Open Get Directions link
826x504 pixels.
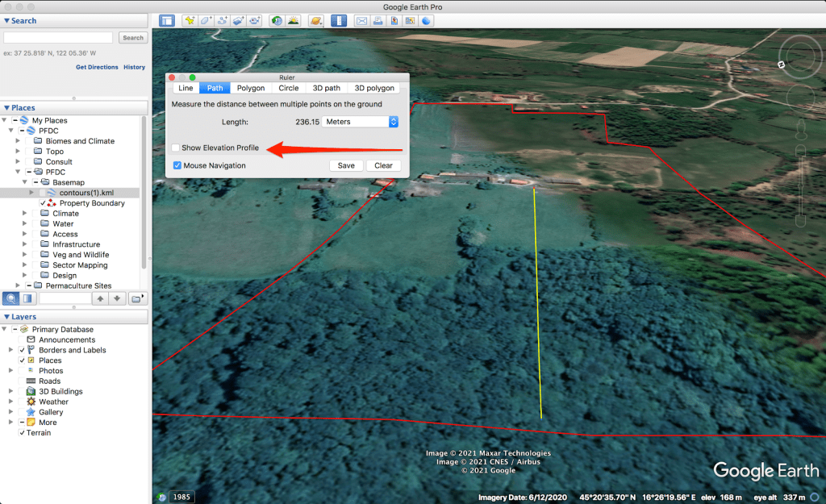point(97,68)
